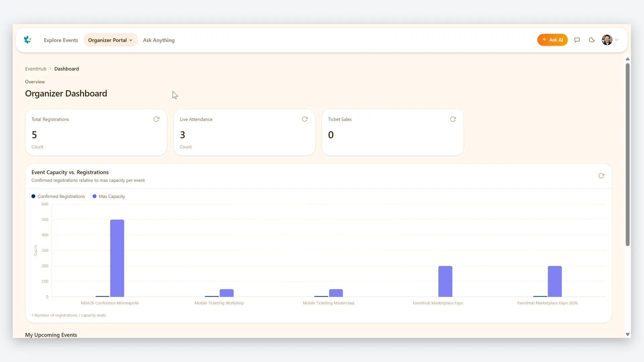Click the Ask AI button

[x=552, y=40]
